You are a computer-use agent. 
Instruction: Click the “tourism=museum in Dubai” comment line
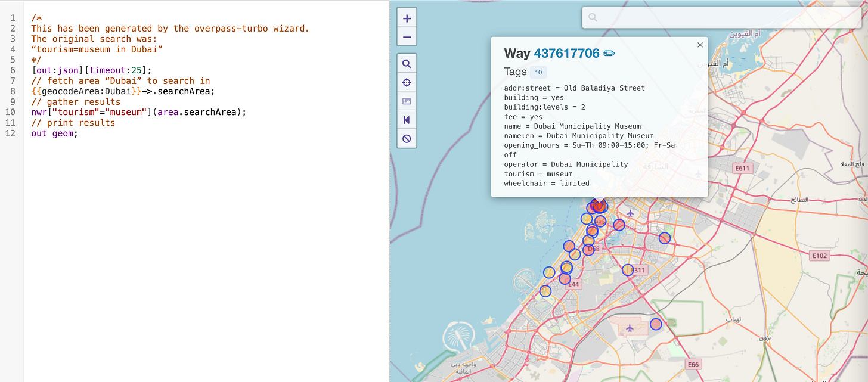coord(97,49)
